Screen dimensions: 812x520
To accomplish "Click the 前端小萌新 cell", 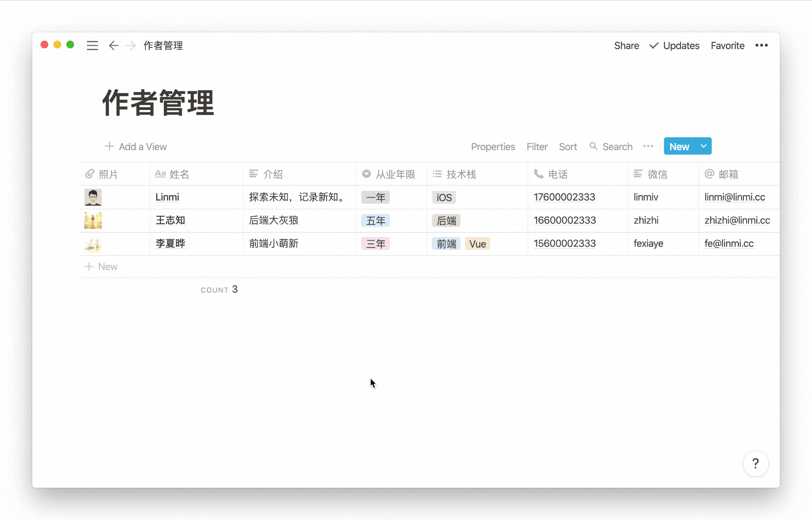I will (299, 244).
